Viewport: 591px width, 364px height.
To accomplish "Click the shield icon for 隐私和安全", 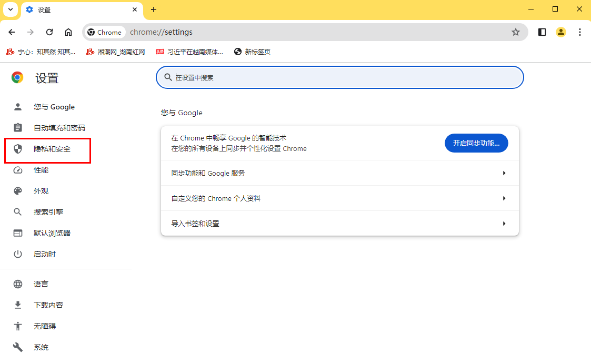I will point(18,149).
